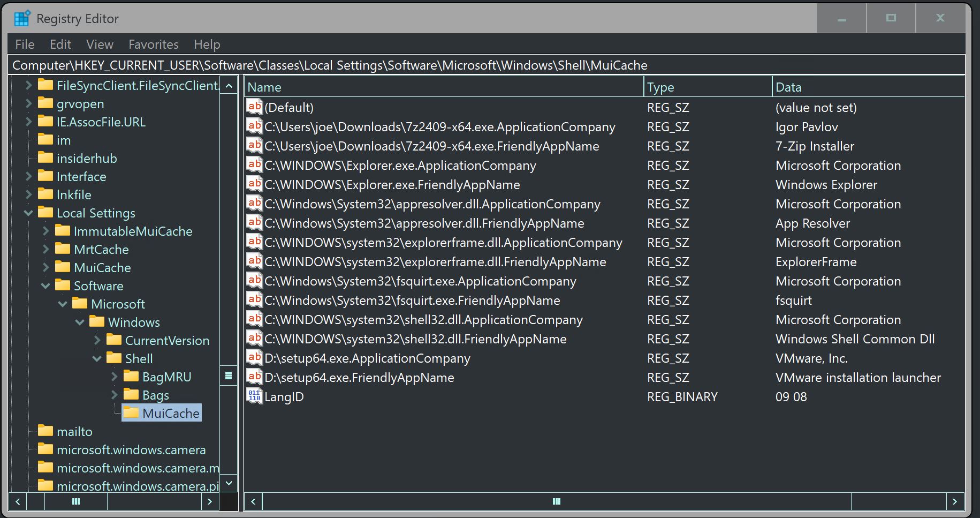Viewport: 980px width, 518px height.
Task: Click the icon beside fsquirt.exe.ApplicationCompany
Action: pyautogui.click(x=254, y=280)
